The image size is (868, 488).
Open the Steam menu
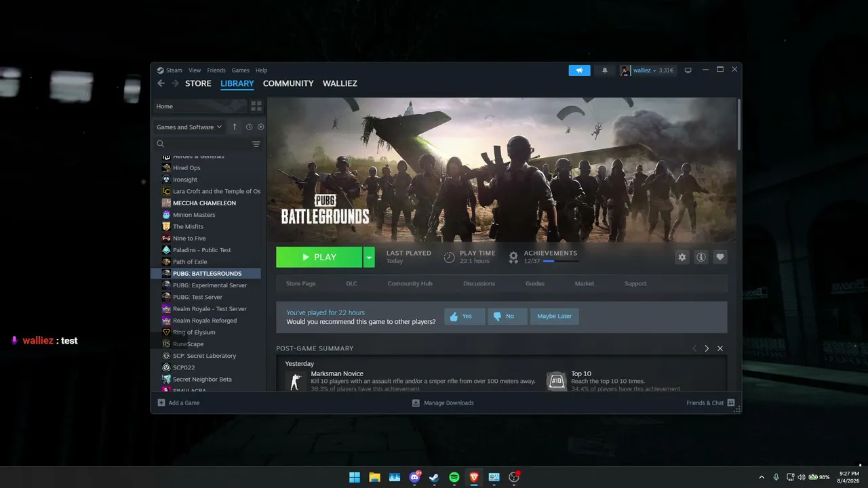[x=170, y=70]
